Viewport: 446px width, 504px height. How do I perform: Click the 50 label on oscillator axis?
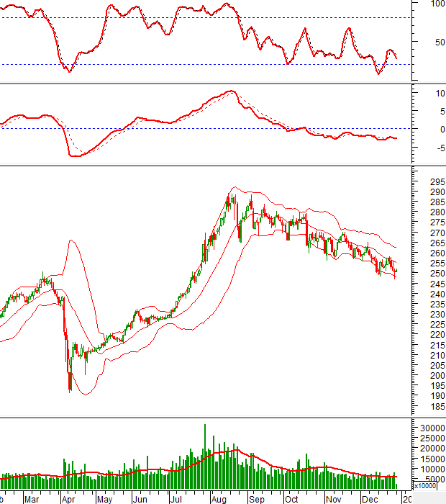click(436, 42)
